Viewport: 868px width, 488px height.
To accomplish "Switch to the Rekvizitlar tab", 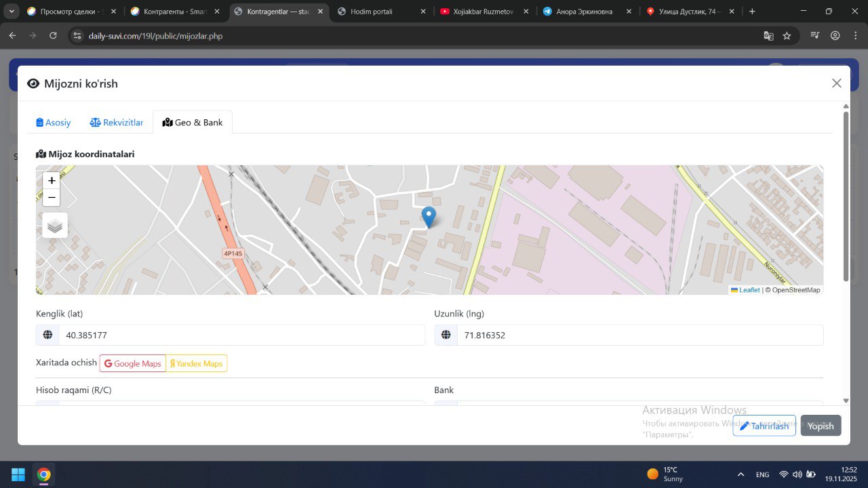I will click(117, 123).
